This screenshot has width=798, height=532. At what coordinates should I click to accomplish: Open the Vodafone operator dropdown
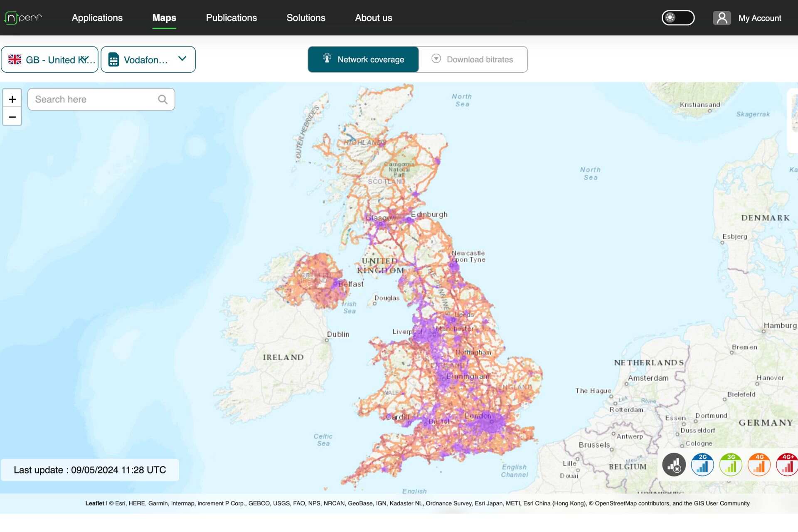pyautogui.click(x=141, y=59)
